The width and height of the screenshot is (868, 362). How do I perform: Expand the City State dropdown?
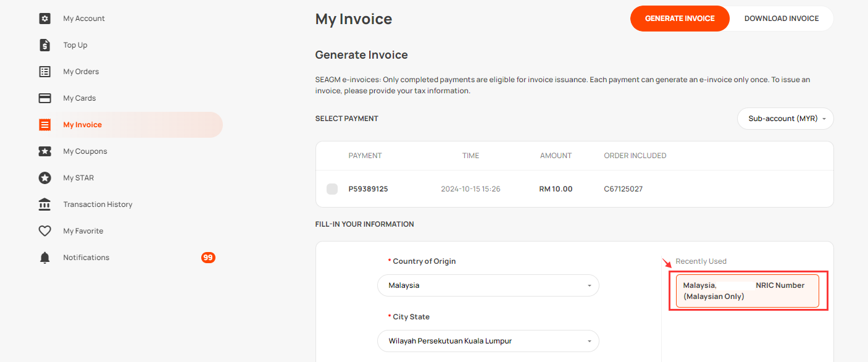[x=488, y=341]
